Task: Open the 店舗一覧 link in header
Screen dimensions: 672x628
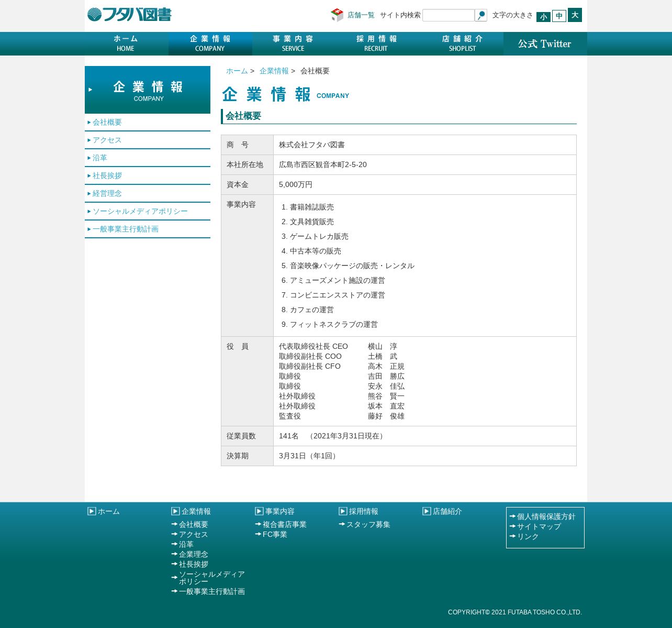Action: [x=361, y=15]
